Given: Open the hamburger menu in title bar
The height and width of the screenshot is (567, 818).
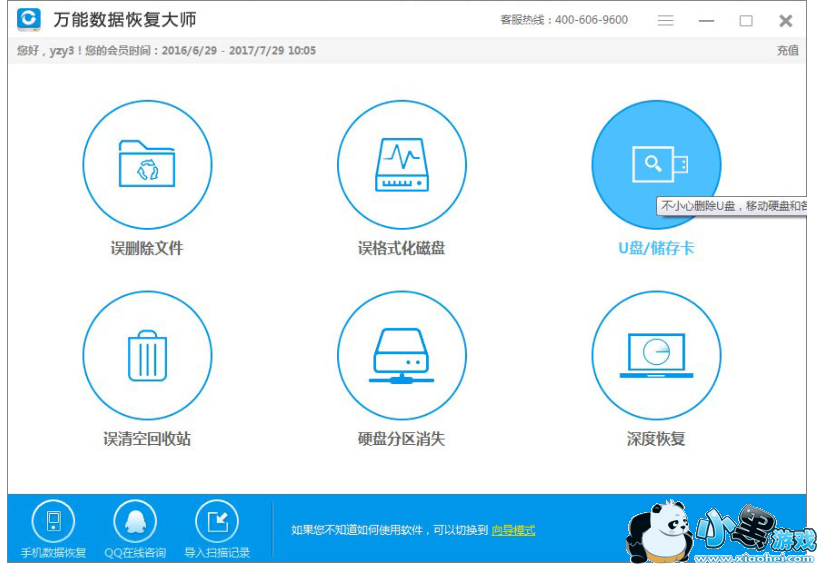Looking at the screenshot, I should click(x=666, y=21).
